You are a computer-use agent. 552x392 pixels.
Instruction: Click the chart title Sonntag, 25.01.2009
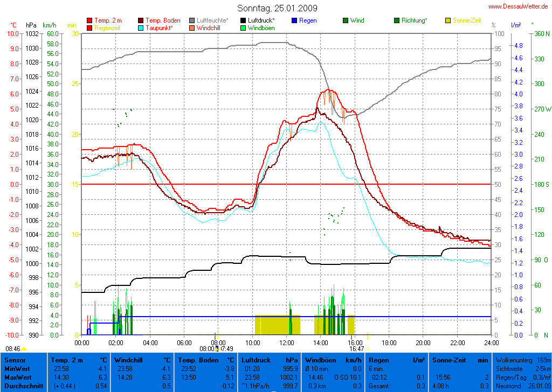pos(277,8)
